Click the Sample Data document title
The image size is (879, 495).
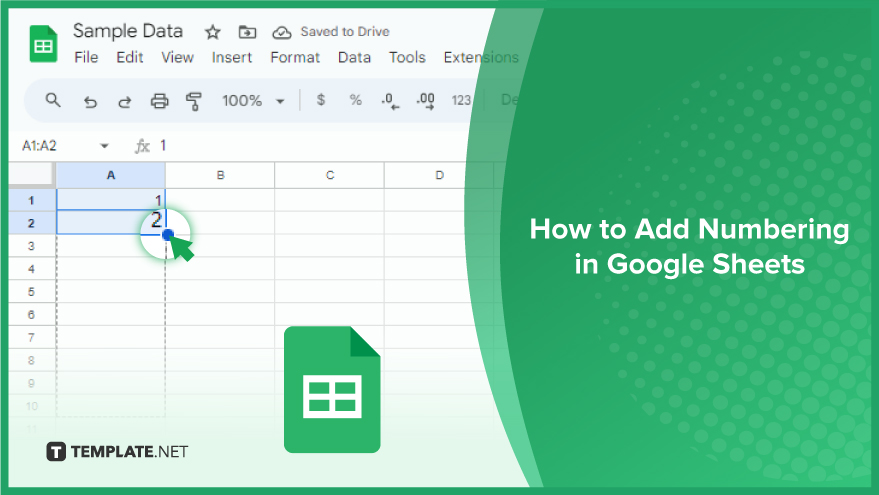(128, 31)
